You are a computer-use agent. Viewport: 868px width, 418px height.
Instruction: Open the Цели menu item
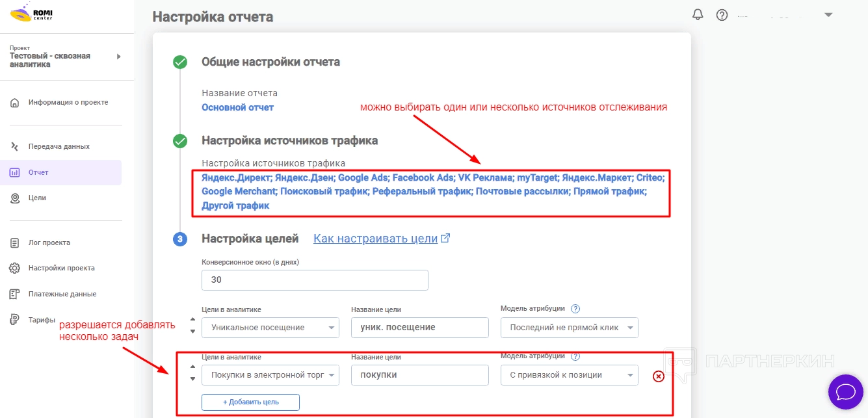coord(37,198)
